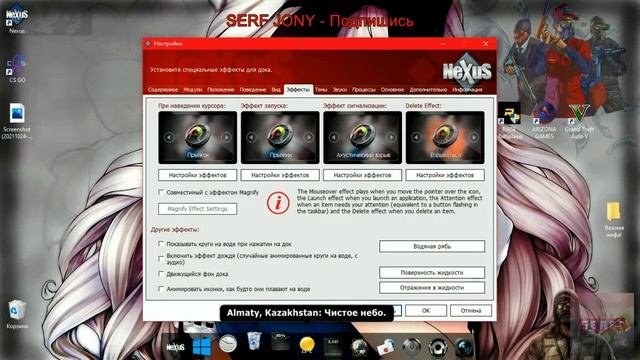Open the Звуки tab

(x=340, y=89)
